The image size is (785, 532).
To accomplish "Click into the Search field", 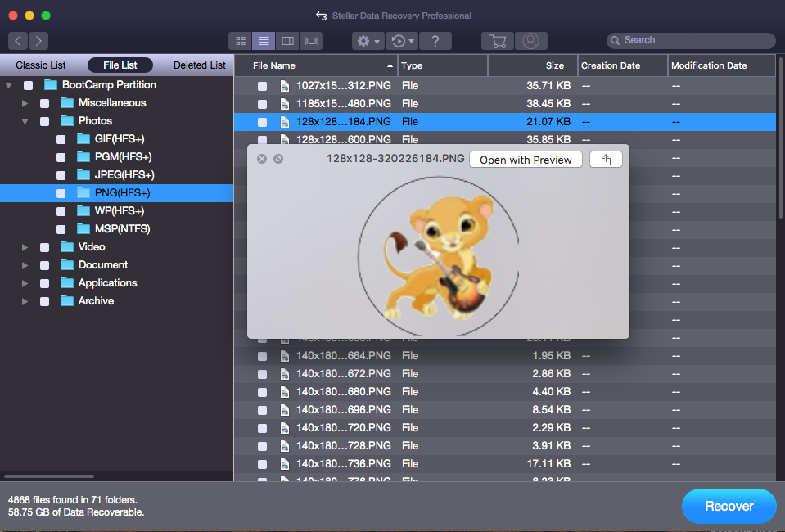I will [x=691, y=41].
